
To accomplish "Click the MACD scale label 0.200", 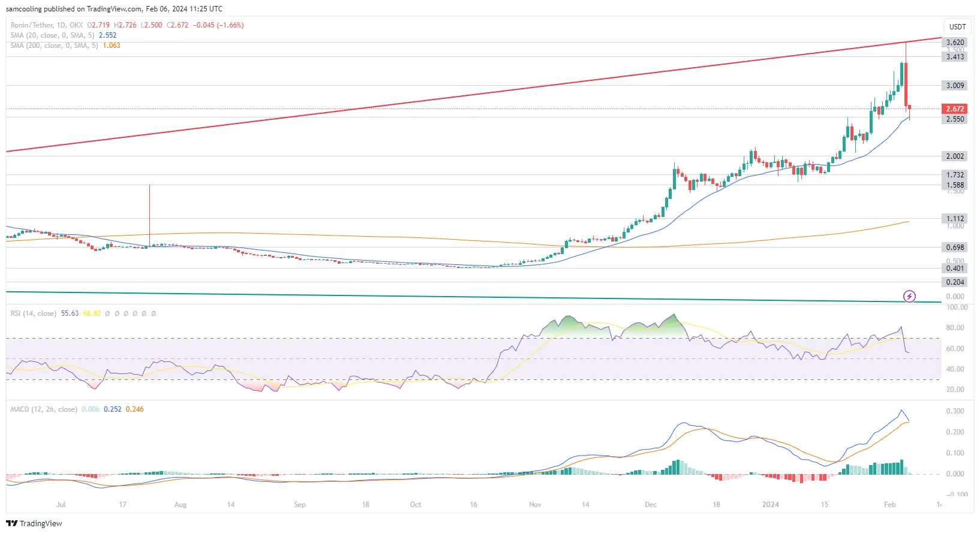I will tap(955, 432).
